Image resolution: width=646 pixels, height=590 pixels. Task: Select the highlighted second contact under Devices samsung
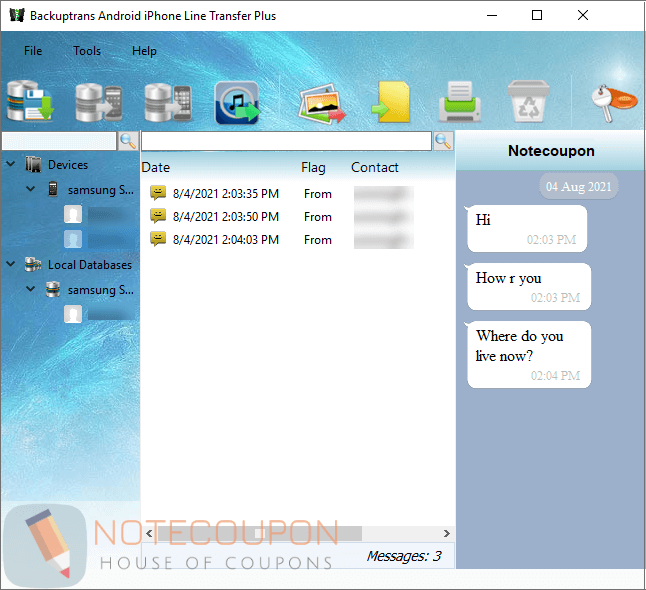(x=100, y=239)
